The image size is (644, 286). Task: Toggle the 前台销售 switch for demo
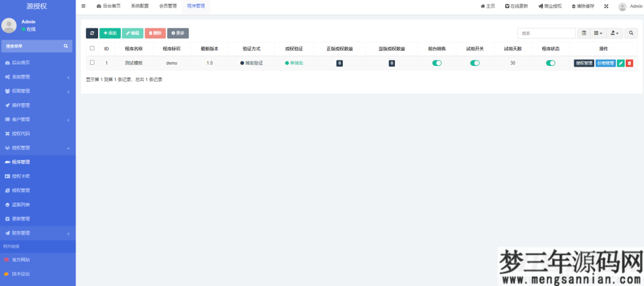click(x=436, y=63)
